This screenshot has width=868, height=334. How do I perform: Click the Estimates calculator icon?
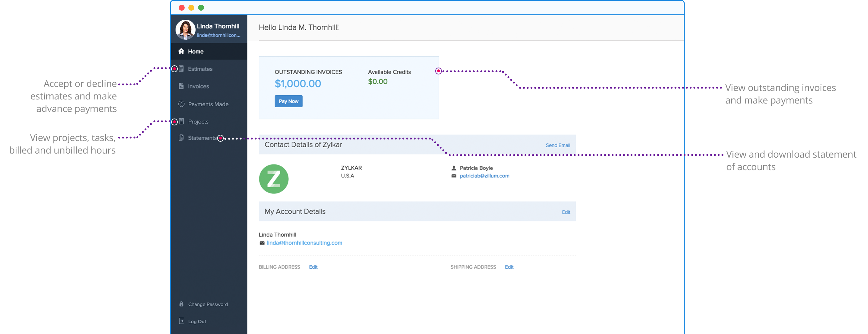click(x=181, y=69)
